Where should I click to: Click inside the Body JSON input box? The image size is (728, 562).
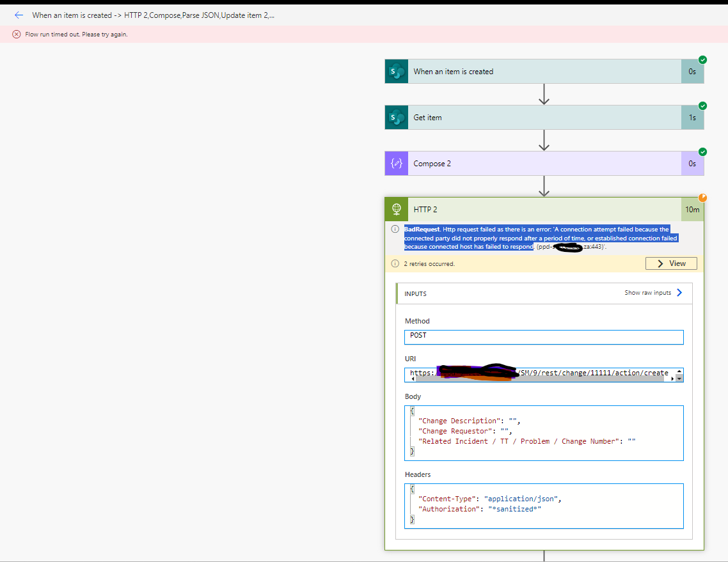(x=543, y=430)
